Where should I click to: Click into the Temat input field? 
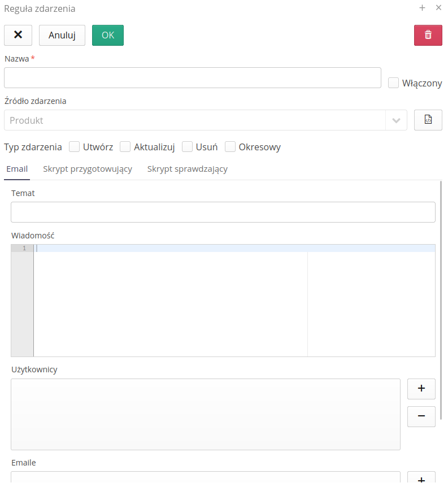tap(223, 212)
